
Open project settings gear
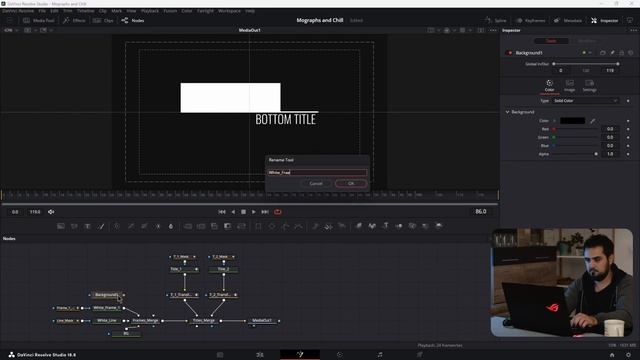point(629,355)
